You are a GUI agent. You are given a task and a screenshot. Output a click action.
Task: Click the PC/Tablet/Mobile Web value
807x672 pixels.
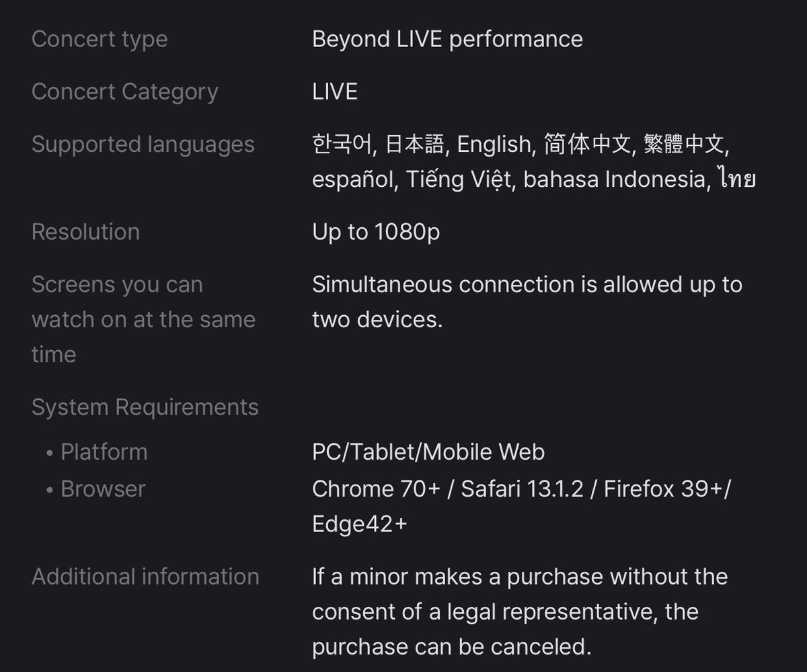pos(428,452)
